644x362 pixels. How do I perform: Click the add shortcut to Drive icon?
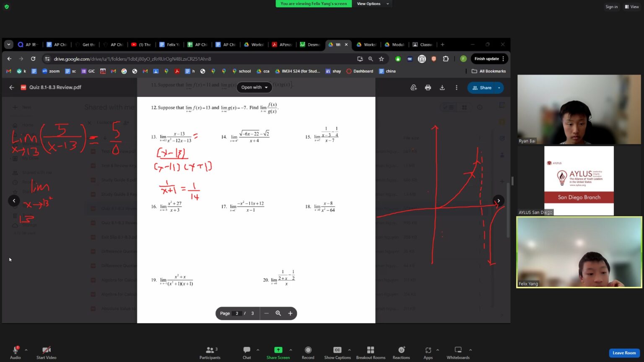coord(413,88)
